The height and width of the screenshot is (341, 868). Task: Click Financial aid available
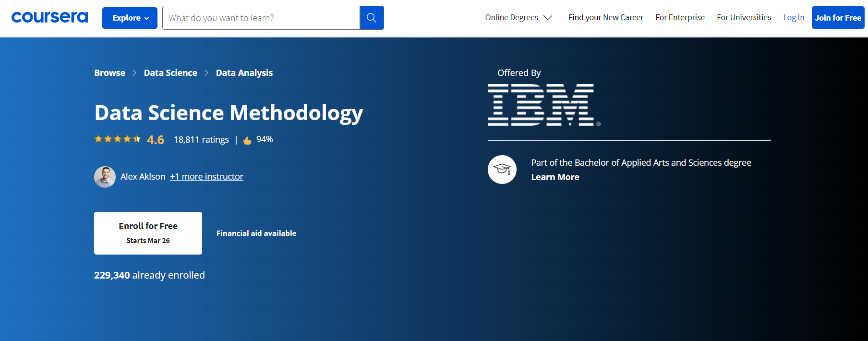256,233
